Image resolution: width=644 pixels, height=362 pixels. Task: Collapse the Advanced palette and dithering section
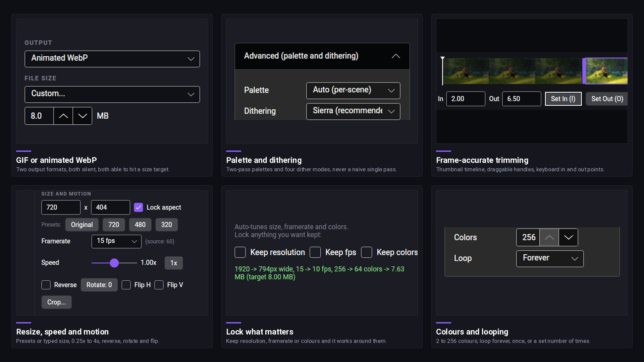tap(396, 56)
